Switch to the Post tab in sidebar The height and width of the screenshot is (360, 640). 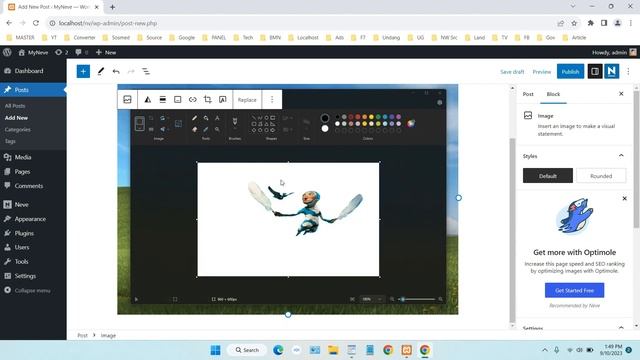click(528, 94)
